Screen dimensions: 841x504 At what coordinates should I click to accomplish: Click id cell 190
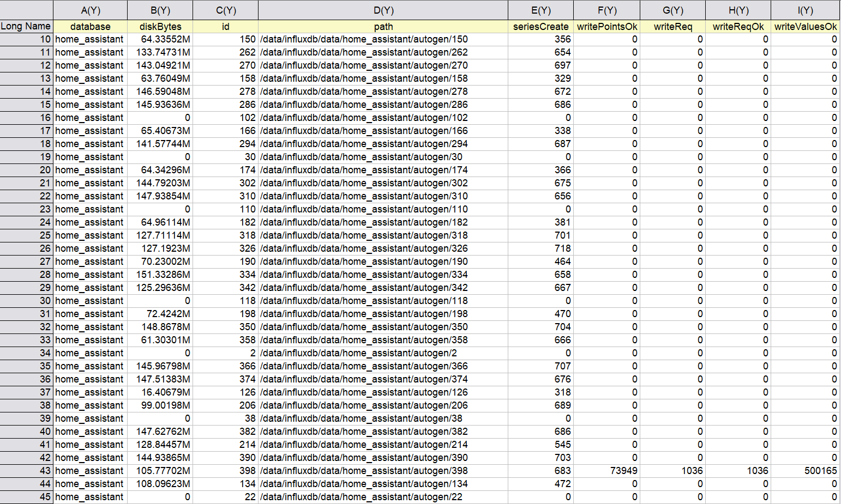coord(225,262)
